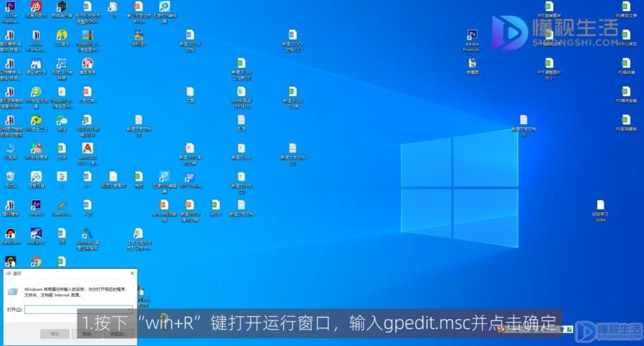Open the 360软件管家 shortcut
644x346 pixels.
36,148
